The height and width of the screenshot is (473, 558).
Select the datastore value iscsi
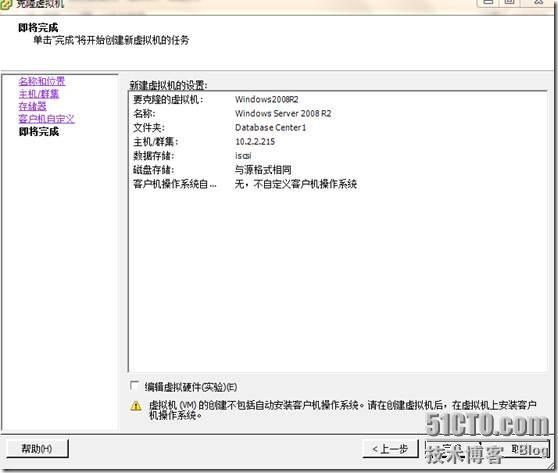pyautogui.click(x=243, y=156)
